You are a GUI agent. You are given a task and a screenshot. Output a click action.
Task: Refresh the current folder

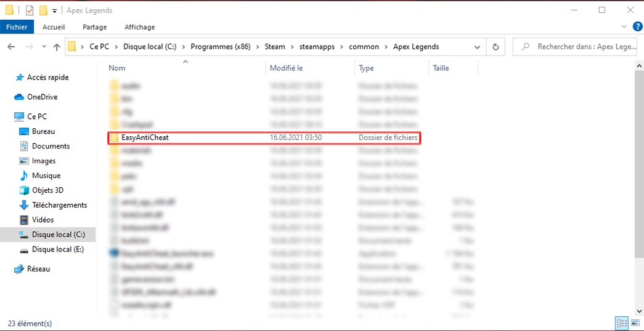click(x=495, y=47)
